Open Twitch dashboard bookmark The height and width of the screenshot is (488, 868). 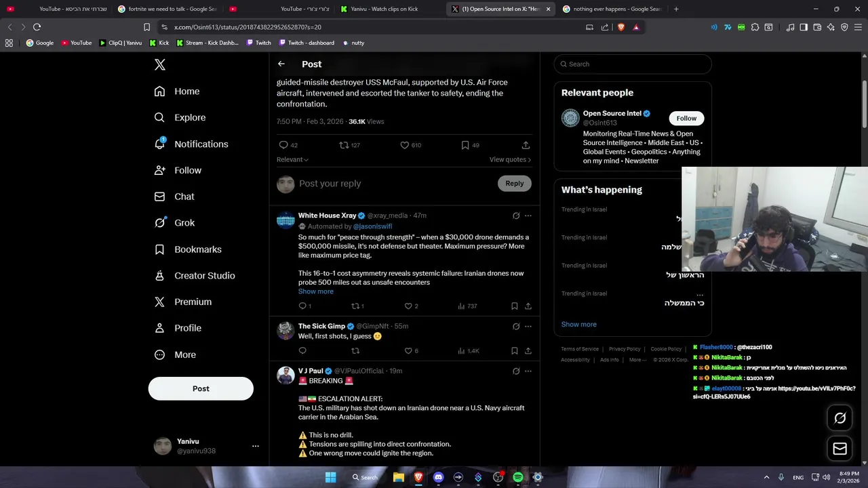(x=306, y=43)
